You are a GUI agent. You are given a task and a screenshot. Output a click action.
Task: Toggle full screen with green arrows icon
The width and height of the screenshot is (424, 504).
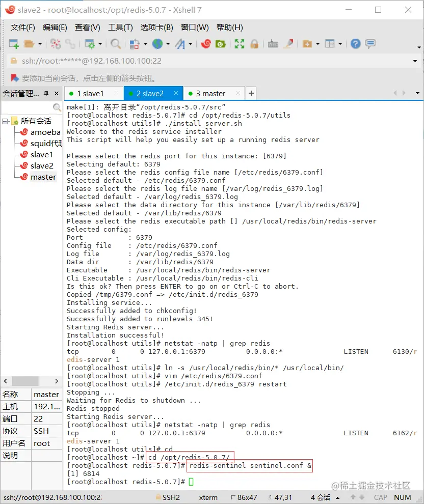tap(240, 43)
